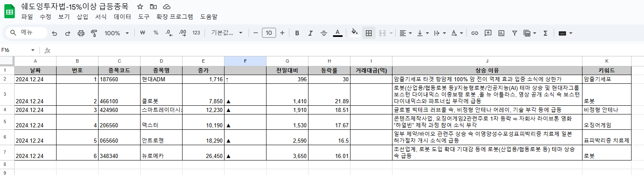The image size is (644, 175).
Task: Select column F header
Action: tap(245, 61)
